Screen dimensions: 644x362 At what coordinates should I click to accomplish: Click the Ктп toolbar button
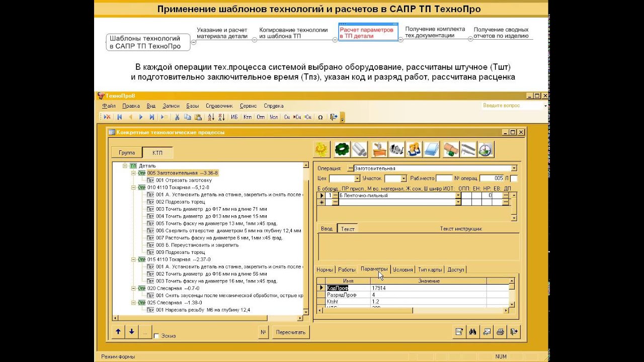point(248,117)
